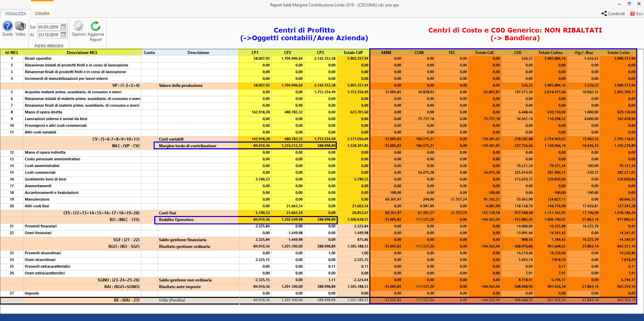The width and height of the screenshot is (644, 321).
Task: Select the Oneri finanziari row
Action: [x=318, y=233]
